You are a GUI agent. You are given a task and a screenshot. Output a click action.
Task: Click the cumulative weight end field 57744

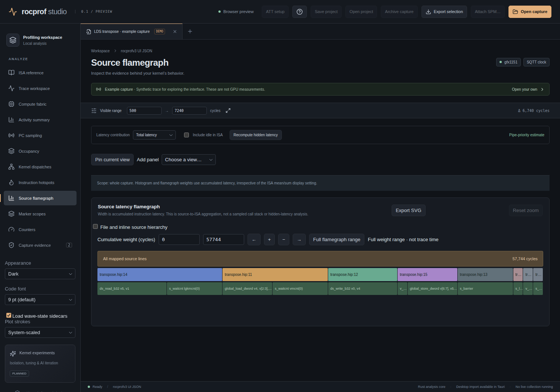[x=224, y=240]
